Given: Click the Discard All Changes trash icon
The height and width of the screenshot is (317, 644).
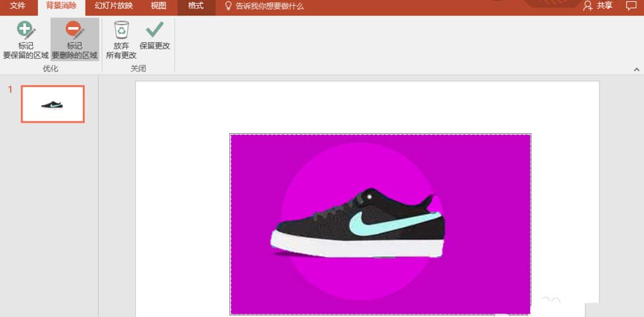Looking at the screenshot, I should click(121, 30).
